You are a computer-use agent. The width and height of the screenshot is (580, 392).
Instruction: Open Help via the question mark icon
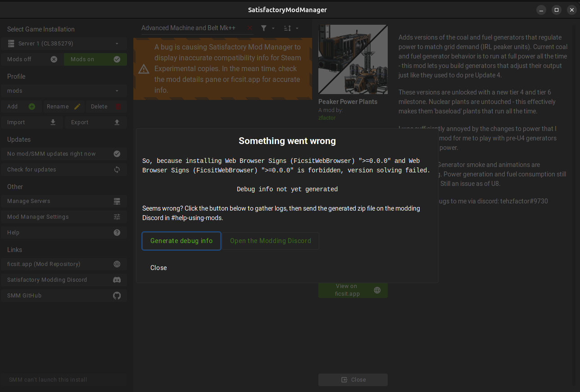pos(117,233)
